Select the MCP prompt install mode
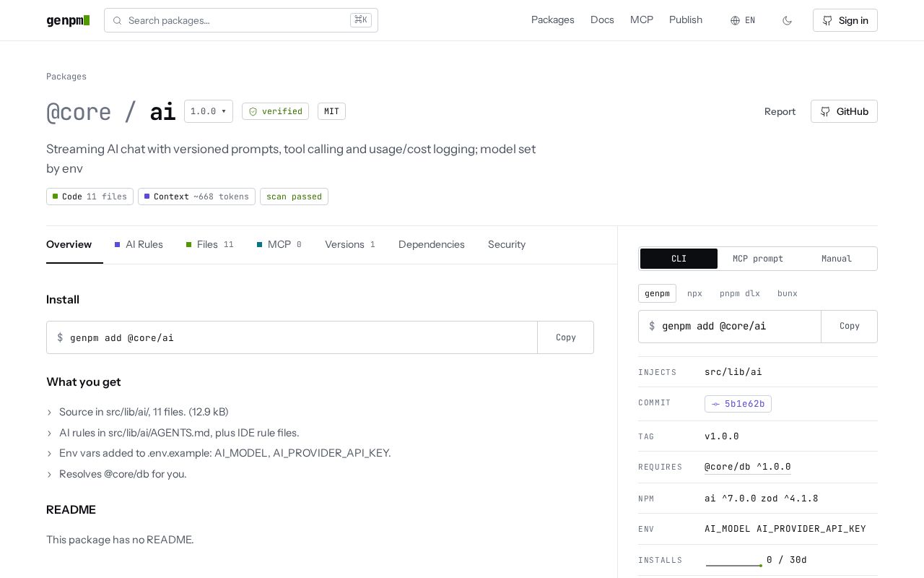924x578 pixels. 758,259
